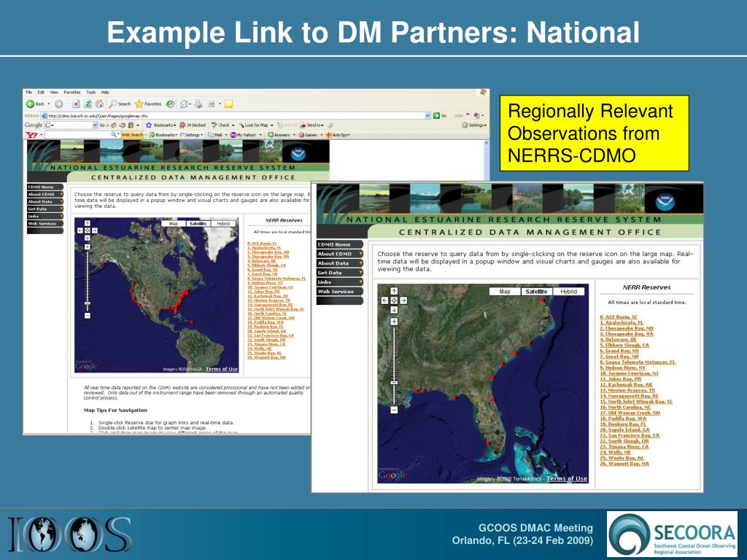
Task: Click CDMO Home in front page sidebar
Action: [x=340, y=244]
